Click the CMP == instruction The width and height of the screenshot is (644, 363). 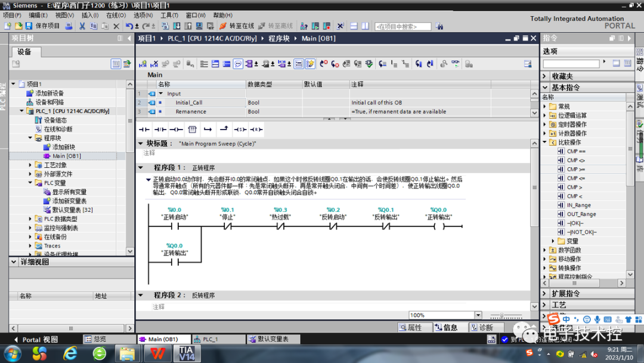(576, 151)
